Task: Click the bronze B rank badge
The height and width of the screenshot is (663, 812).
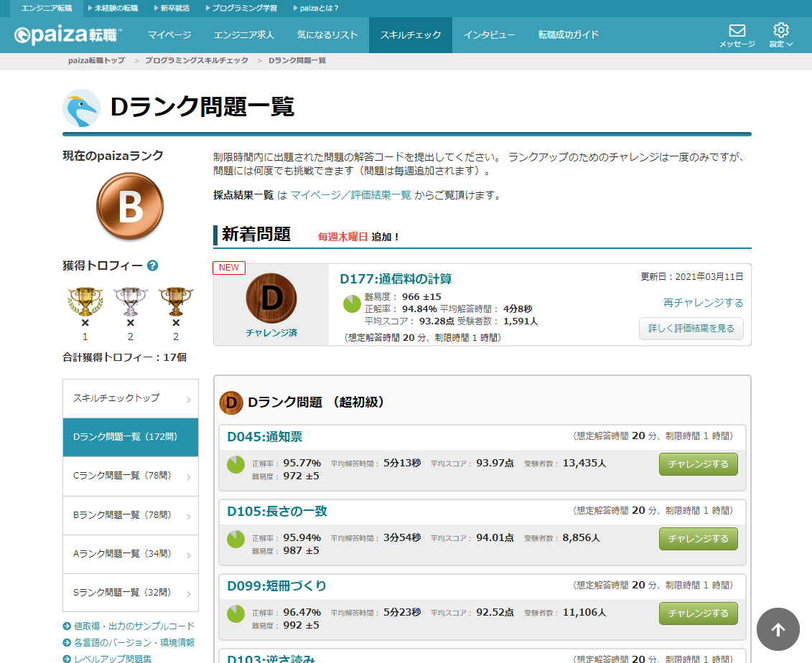Action: point(130,207)
